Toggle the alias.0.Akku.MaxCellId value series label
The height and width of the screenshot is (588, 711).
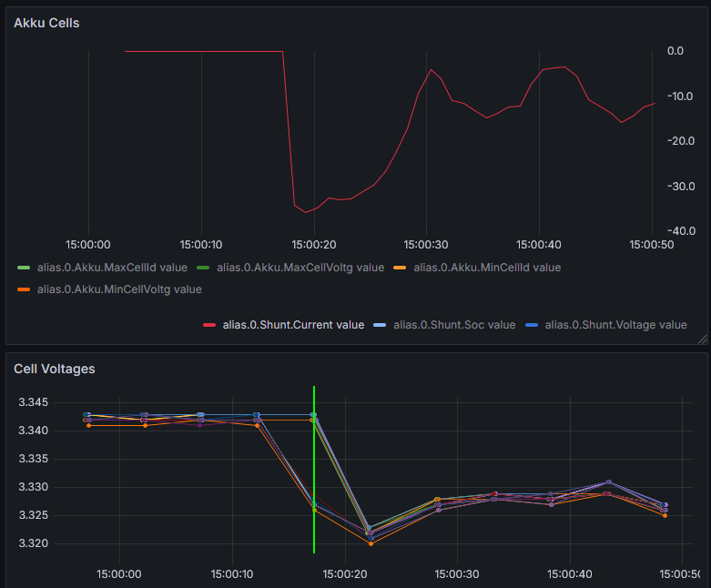[112, 268]
